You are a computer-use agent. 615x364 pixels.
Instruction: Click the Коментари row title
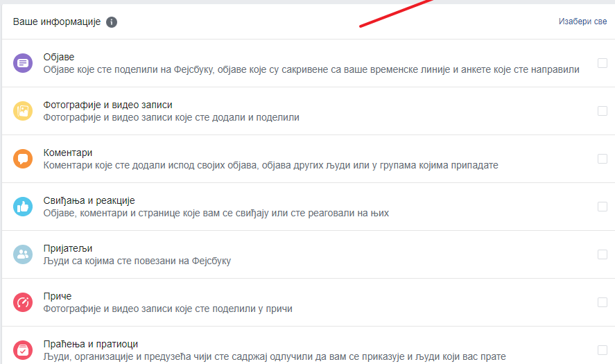click(x=68, y=153)
